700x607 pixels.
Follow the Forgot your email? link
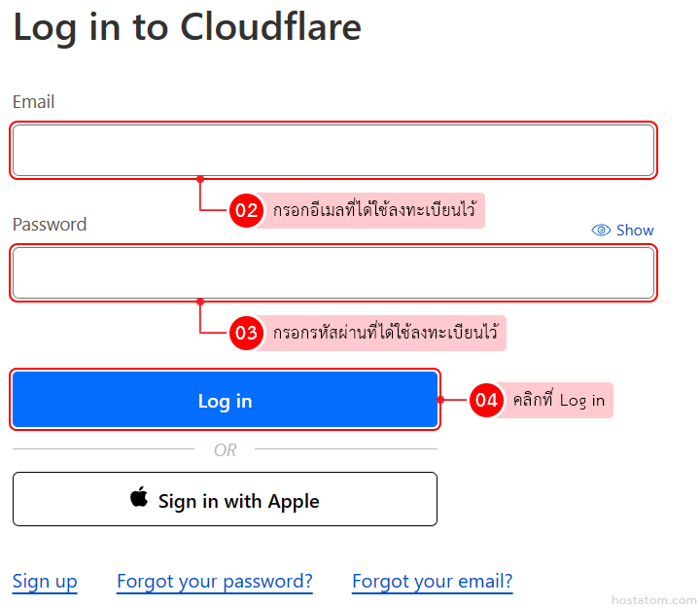432,582
